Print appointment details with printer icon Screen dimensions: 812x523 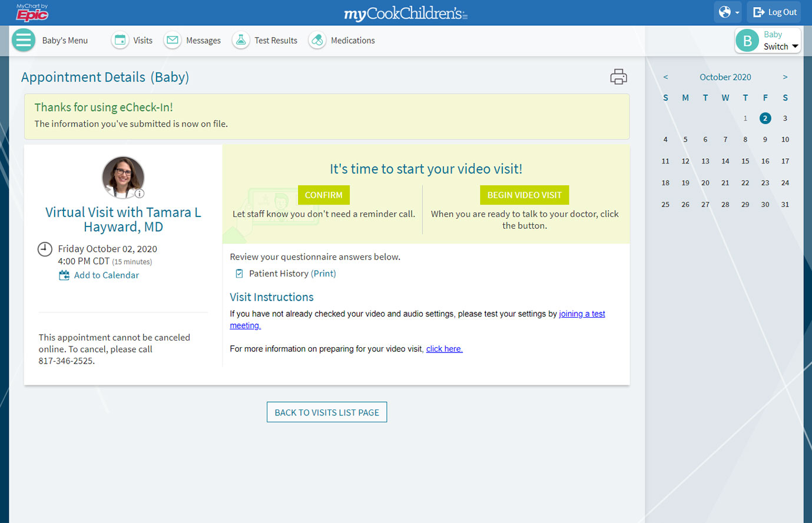click(x=618, y=77)
